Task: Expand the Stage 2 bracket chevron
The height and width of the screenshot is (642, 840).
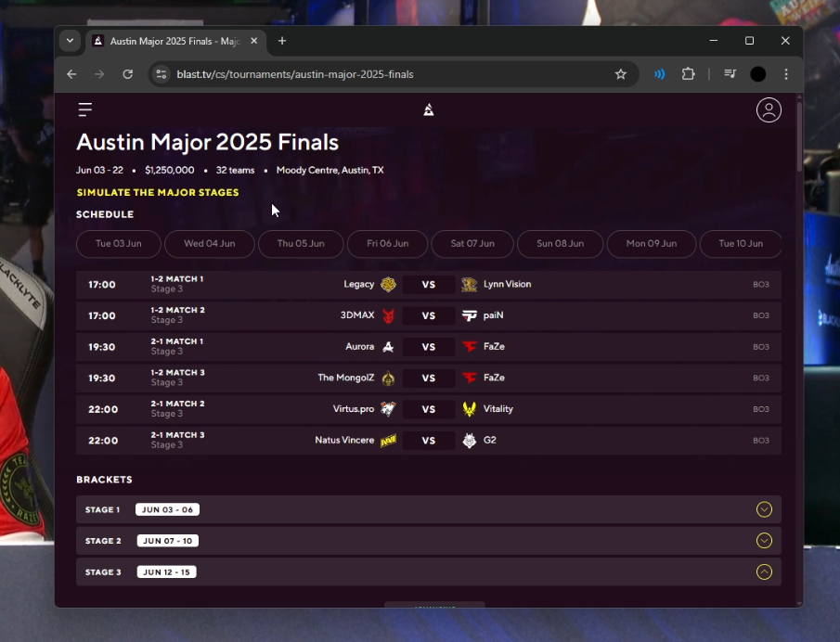Action: pyautogui.click(x=764, y=541)
